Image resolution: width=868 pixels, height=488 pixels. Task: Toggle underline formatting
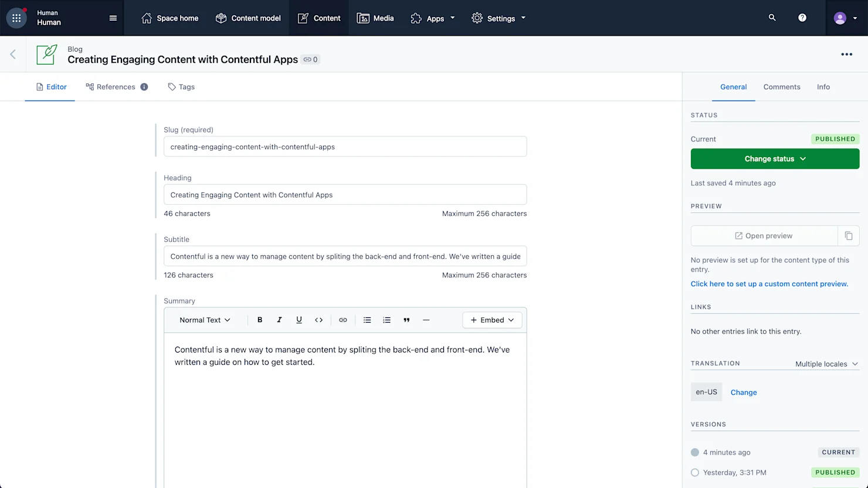pyautogui.click(x=299, y=320)
